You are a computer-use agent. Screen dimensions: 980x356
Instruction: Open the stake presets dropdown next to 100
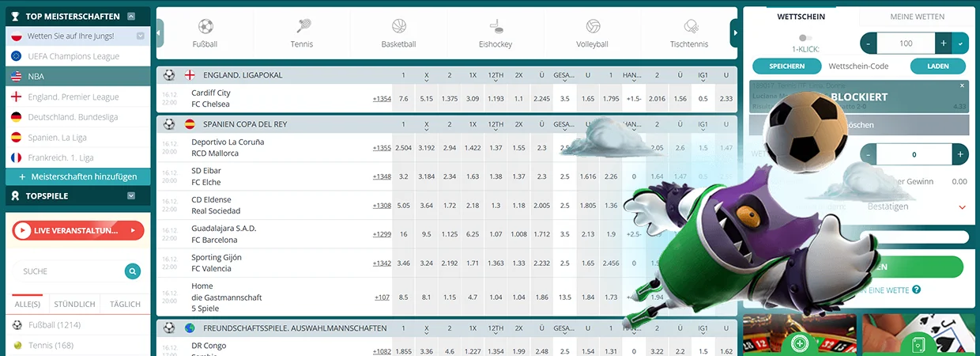960,44
